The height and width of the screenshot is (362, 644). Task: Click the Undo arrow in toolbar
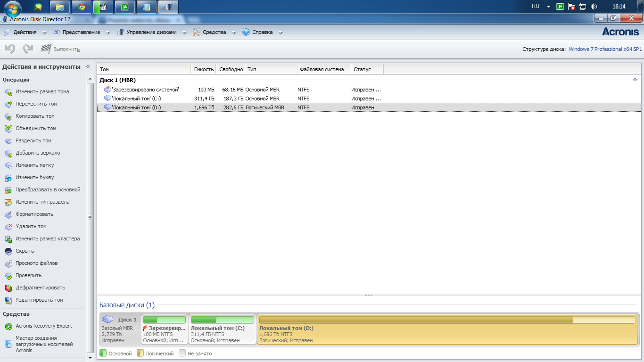tap(10, 49)
